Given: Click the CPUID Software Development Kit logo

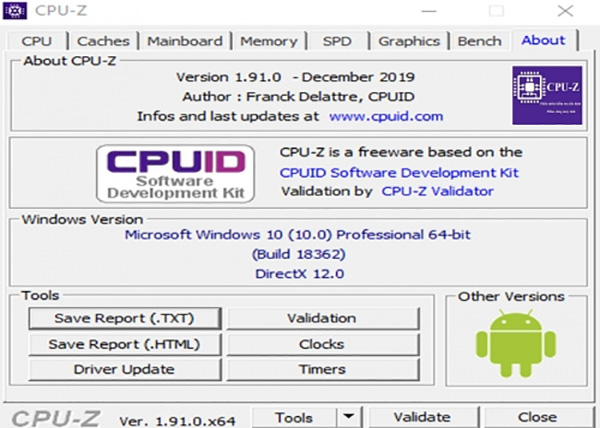Looking at the screenshot, I should click(x=176, y=174).
